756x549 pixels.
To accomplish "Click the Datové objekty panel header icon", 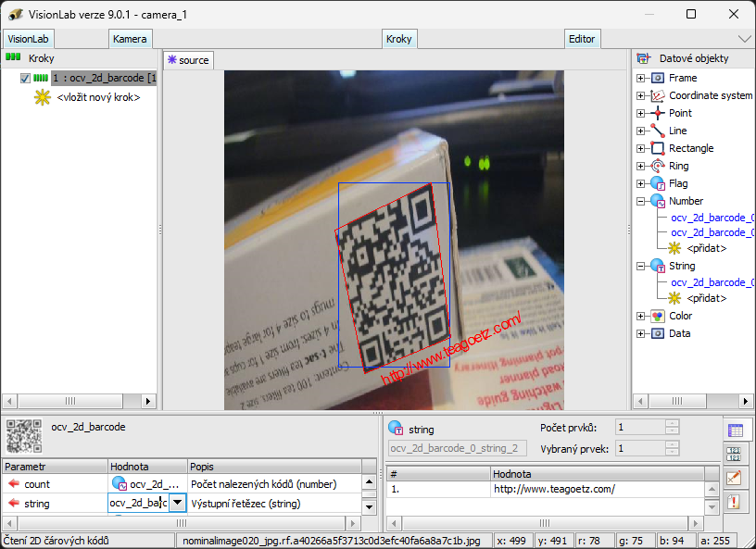I will point(644,58).
